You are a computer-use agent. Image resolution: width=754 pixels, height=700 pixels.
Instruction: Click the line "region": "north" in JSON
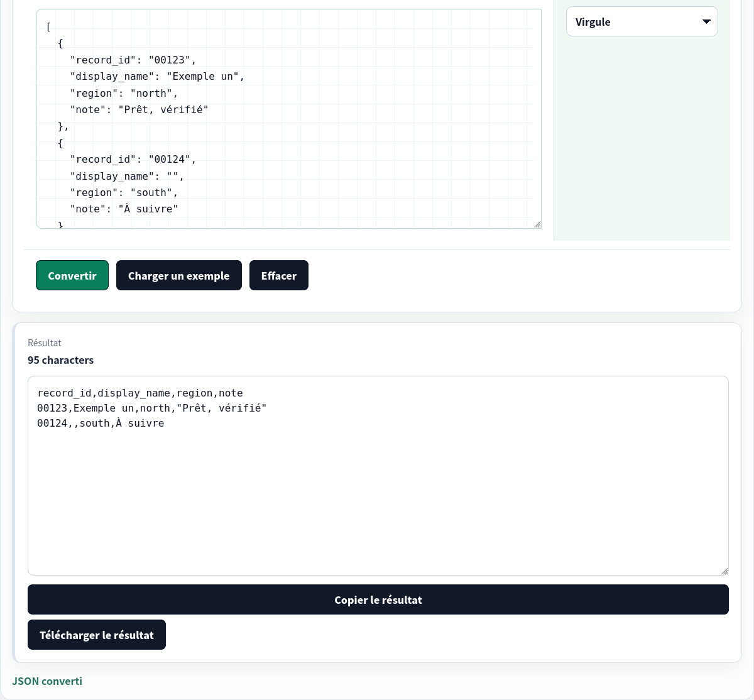[124, 94]
